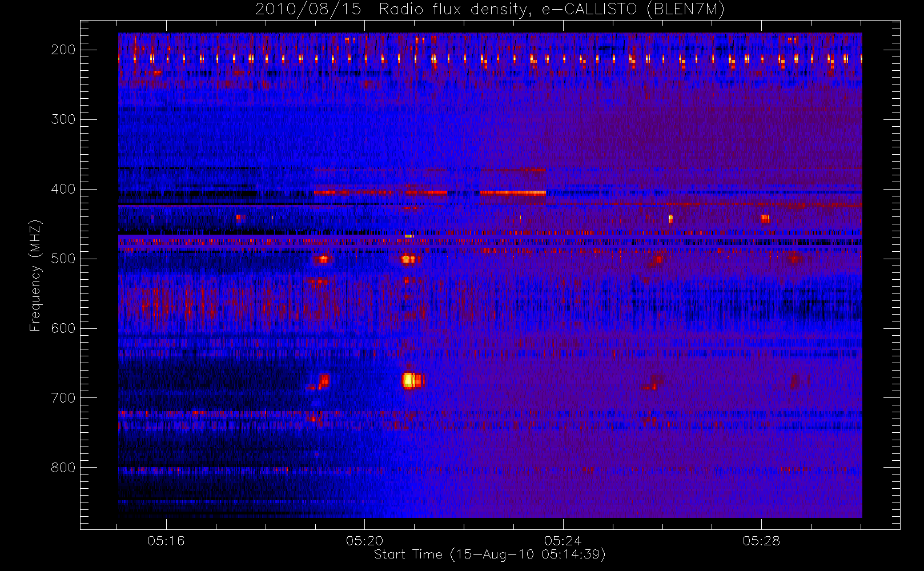Click the '400' frequency axis label
This screenshot has width=924, height=571.
pyautogui.click(x=63, y=189)
